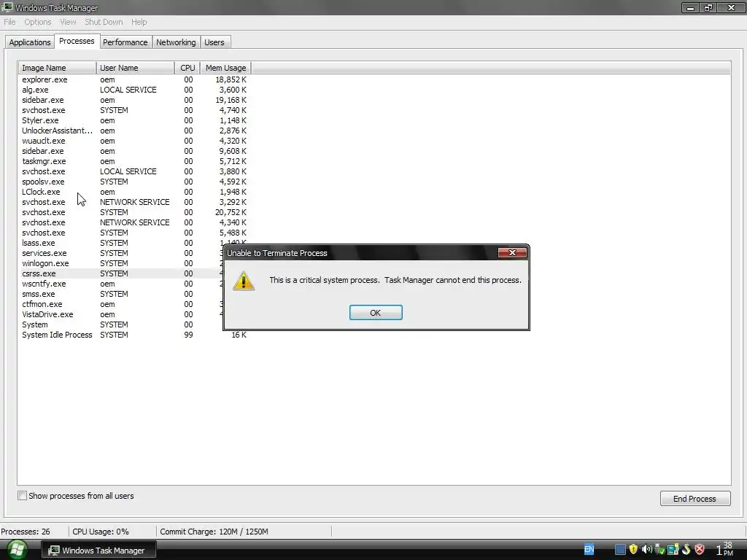Switch to the Performance tab
This screenshot has width=747, height=560.
[125, 42]
